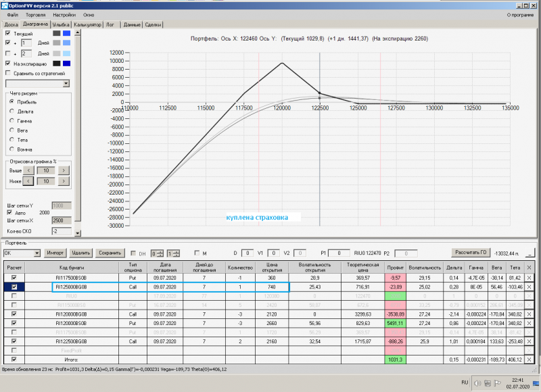Toggle the Текущий curve checkbox
Image resolution: width=541 pixels, height=392 pixels.
[x=8, y=33]
